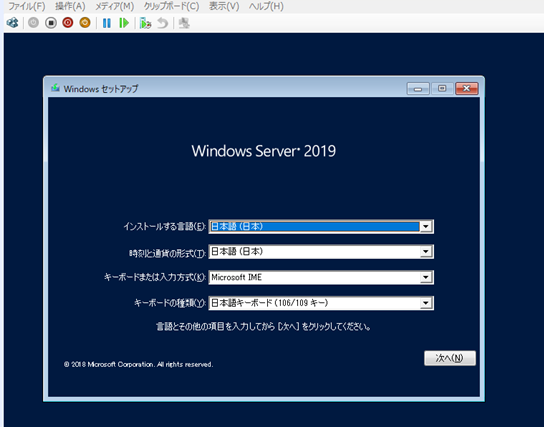The width and height of the screenshot is (544, 427).
Task: Expand the キーボードまたは入力方式 dropdown arrow
Action: [426, 277]
